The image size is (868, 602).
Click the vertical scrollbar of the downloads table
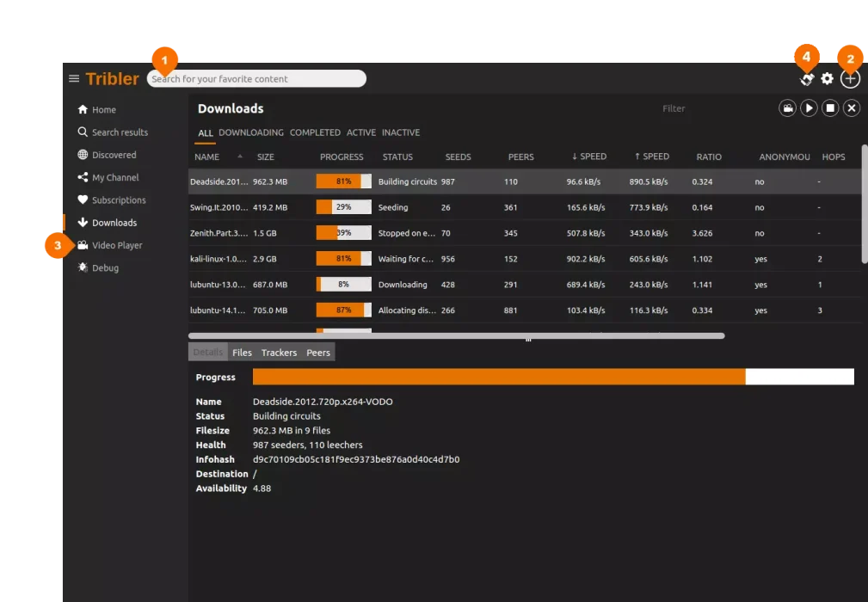pyautogui.click(x=865, y=204)
